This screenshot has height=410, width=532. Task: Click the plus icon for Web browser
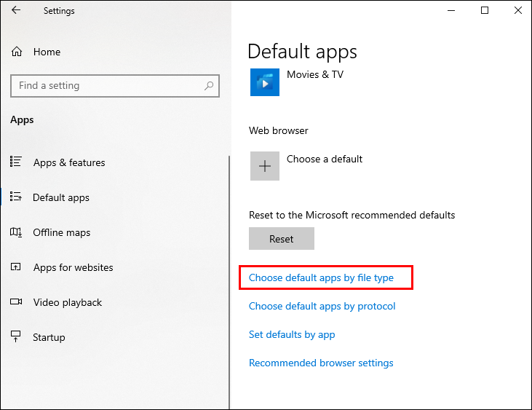[x=265, y=166]
